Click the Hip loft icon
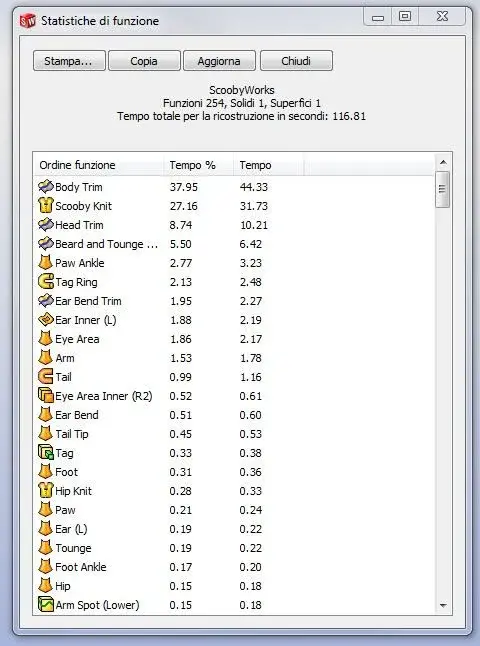 click(46, 585)
